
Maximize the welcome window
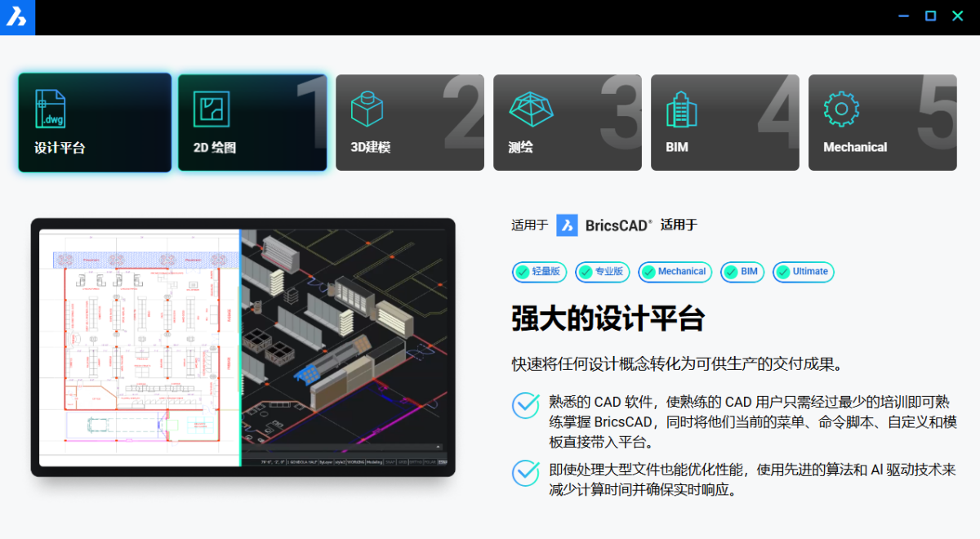tap(930, 16)
